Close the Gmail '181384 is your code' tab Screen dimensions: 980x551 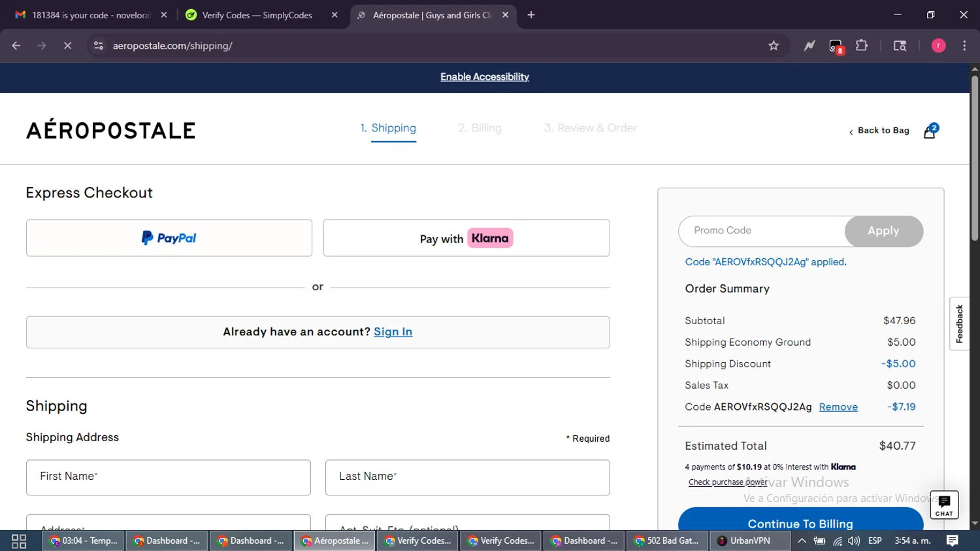(x=164, y=15)
